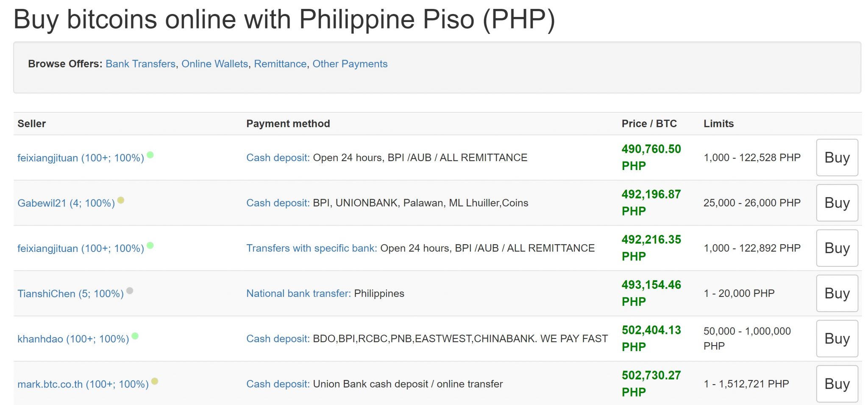
Task: Open Transfers with specific bank payment link
Action: (x=311, y=248)
